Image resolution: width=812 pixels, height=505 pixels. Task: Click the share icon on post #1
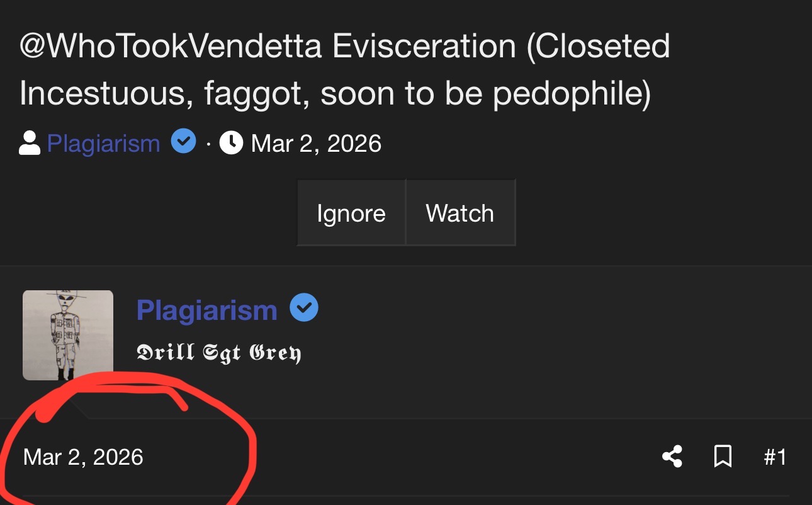coord(672,457)
